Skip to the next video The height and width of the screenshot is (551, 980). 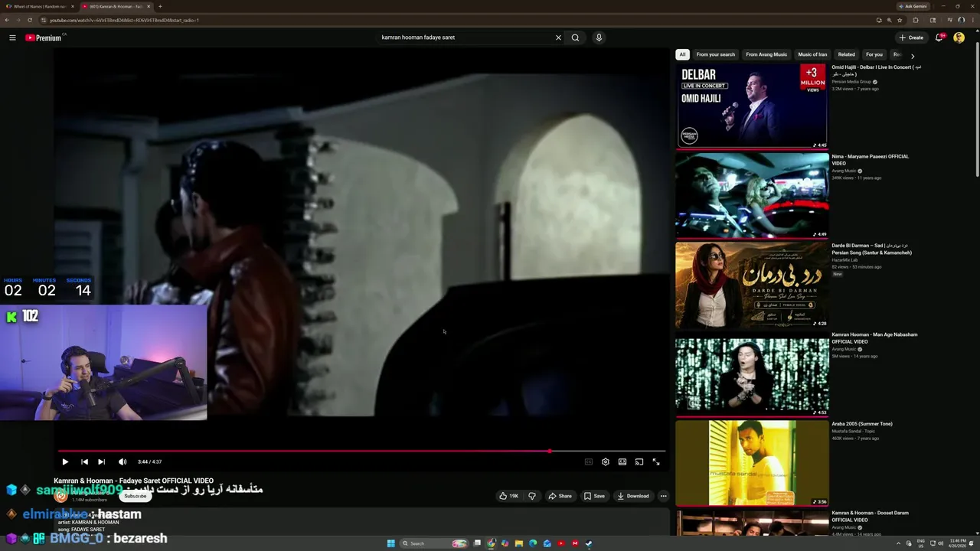(101, 461)
